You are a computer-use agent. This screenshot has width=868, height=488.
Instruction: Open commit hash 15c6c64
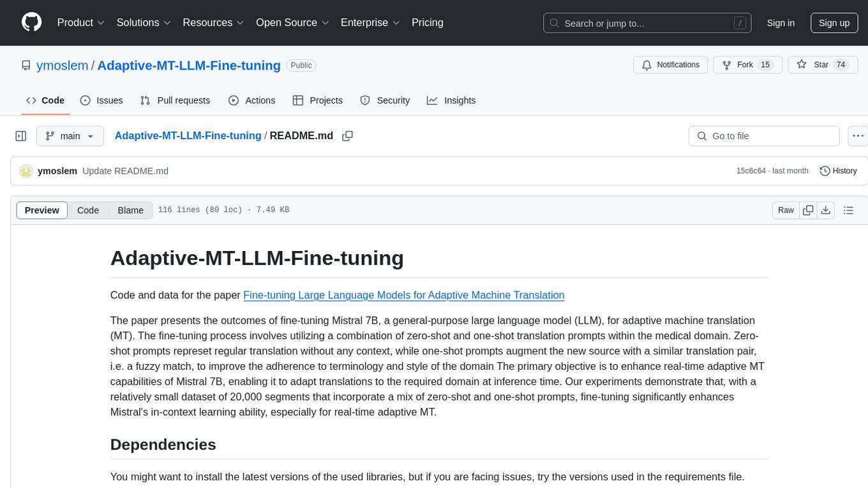(x=751, y=171)
